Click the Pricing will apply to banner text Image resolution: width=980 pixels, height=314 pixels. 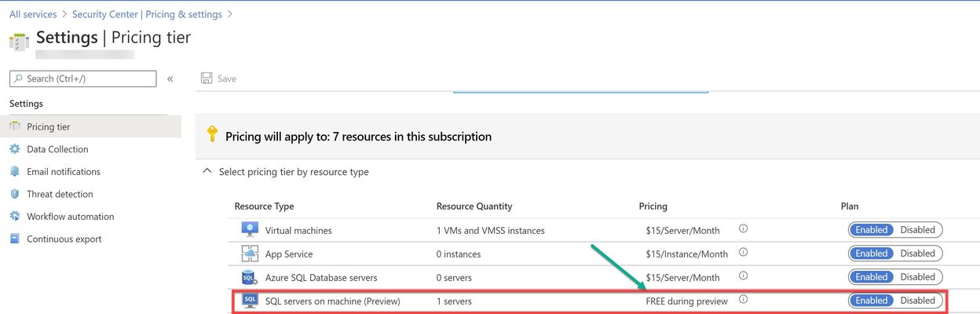358,137
